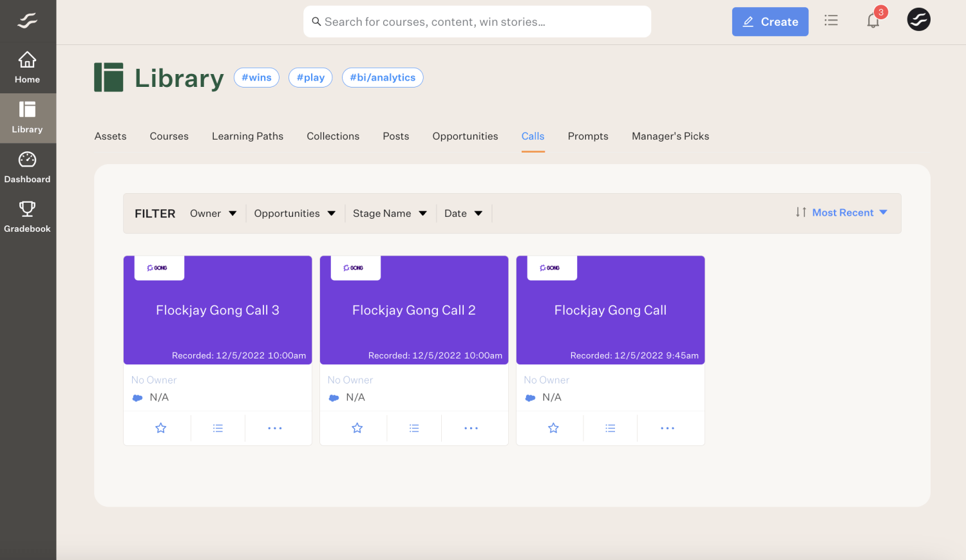966x560 pixels.
Task: Open the Stage Name filter dropdown
Action: tap(390, 214)
